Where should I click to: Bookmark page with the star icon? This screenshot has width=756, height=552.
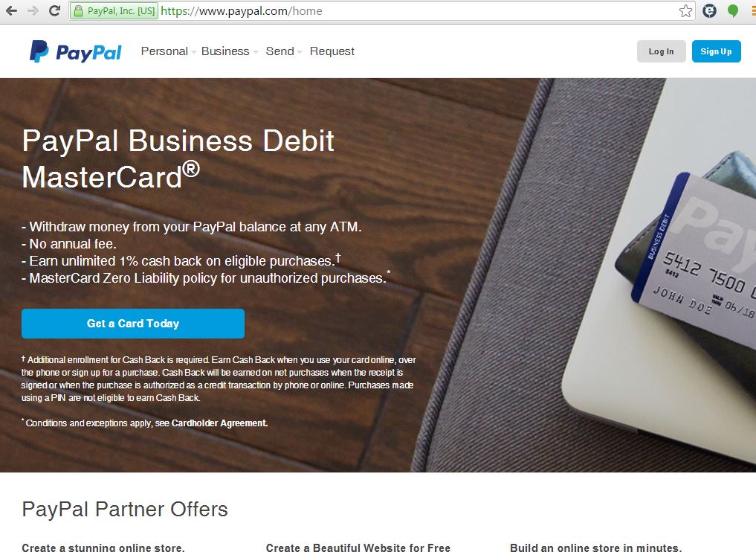685,10
